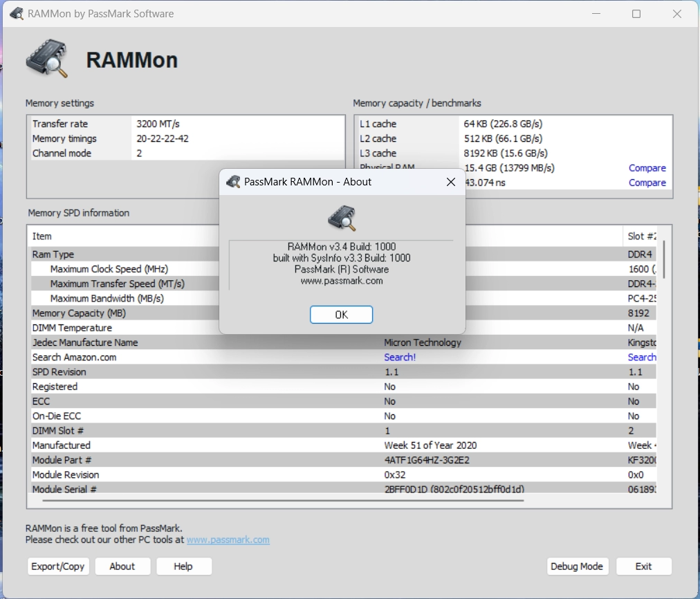Click the Export/Copy button
The image size is (700, 599).
pos(58,566)
